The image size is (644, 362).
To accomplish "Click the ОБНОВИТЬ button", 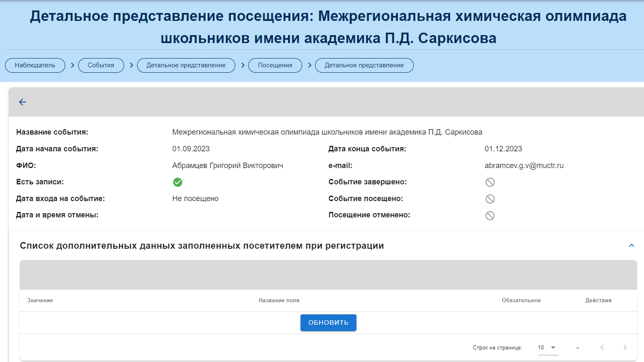I will coord(328,323).
